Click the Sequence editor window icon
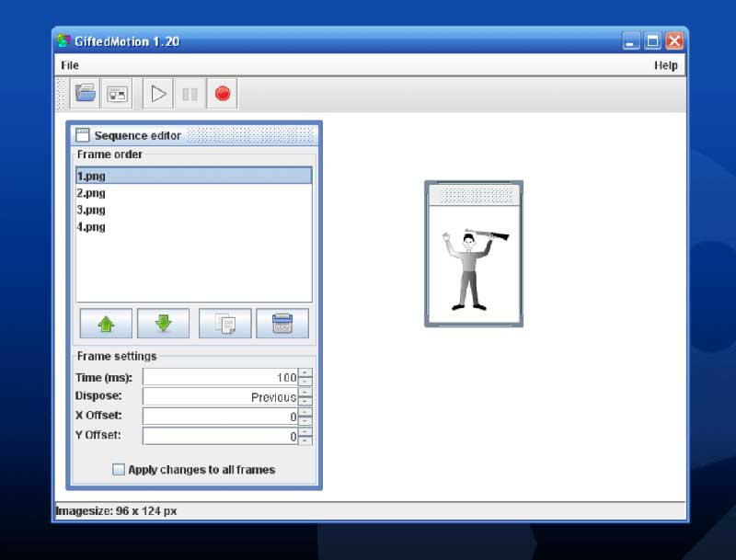 83,135
